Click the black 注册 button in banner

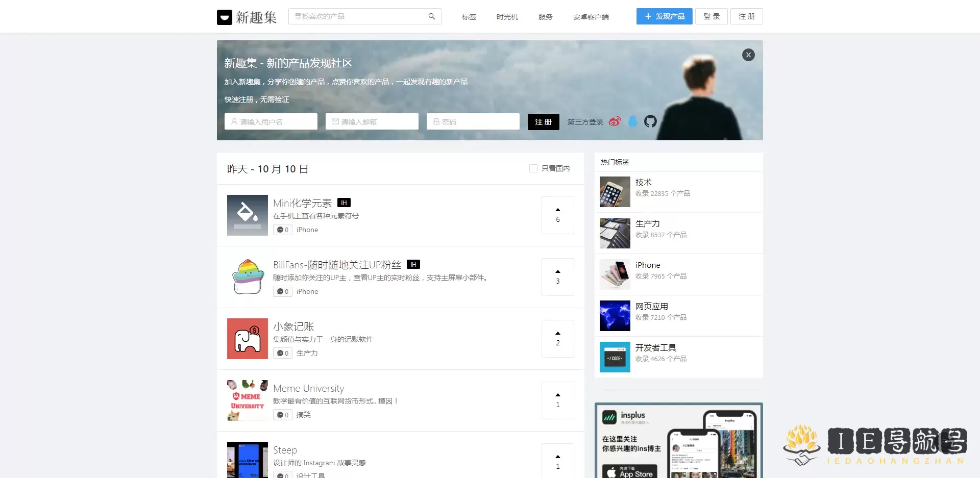point(543,122)
